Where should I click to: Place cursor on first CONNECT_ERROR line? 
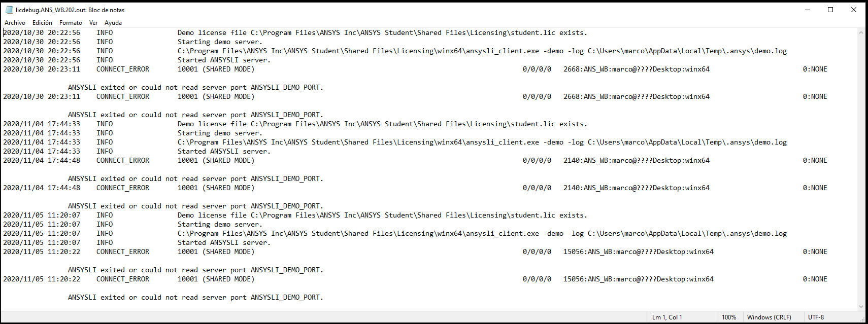click(415, 69)
